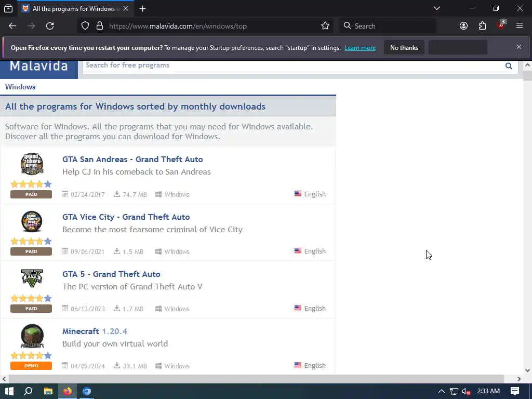The width and height of the screenshot is (532, 399).
Task: Open the Windows breadcrumb link
Action: (20, 87)
